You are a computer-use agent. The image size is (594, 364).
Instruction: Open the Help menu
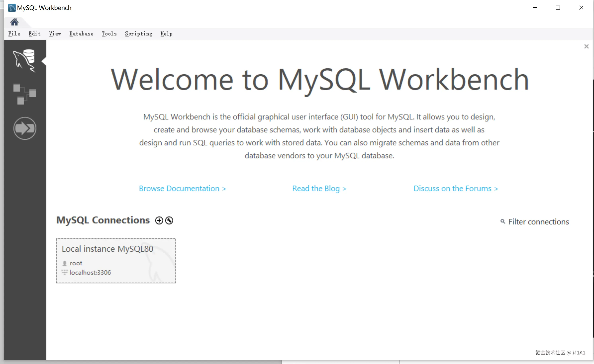point(166,34)
